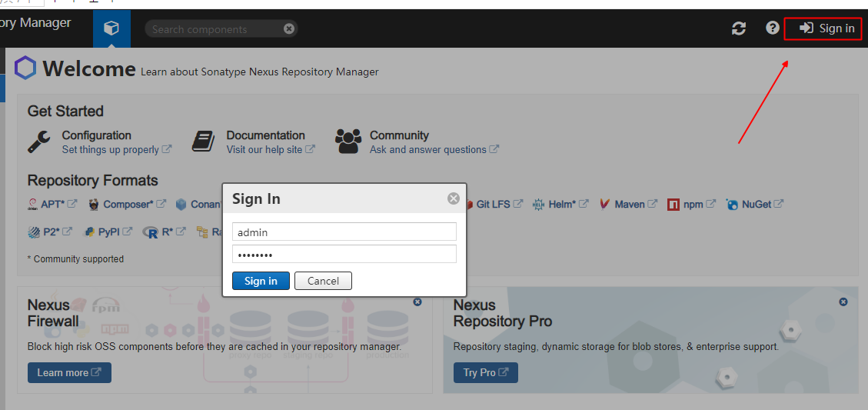Open the Git LFS format link
Image resolution: width=868 pixels, height=410 pixels.
point(499,204)
